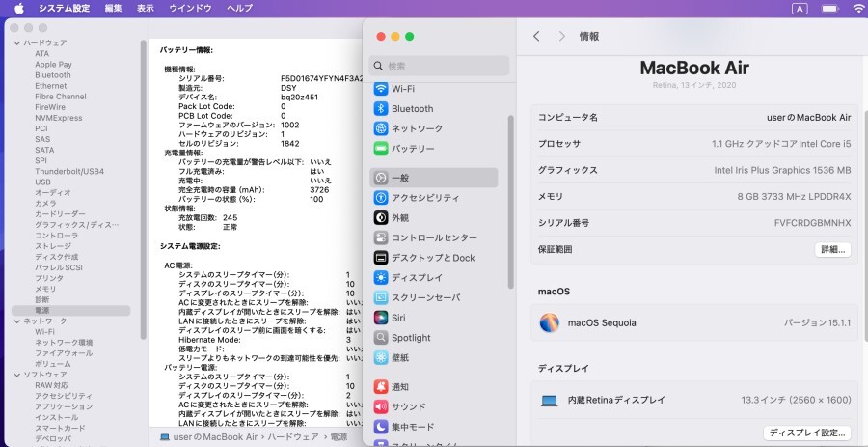Select USB in hardware tree
This screenshot has height=447, width=868.
42,182
